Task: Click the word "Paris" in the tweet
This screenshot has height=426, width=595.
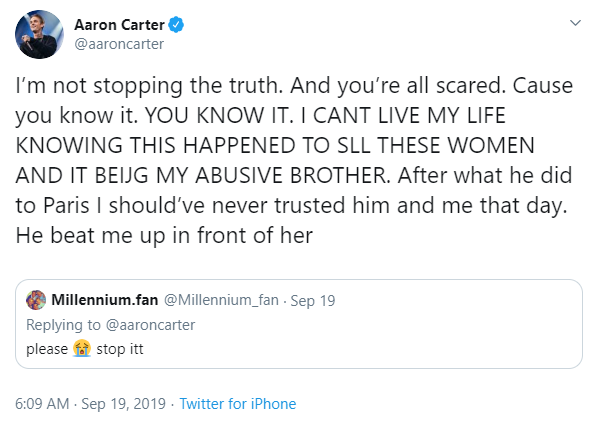Action: tap(66, 206)
